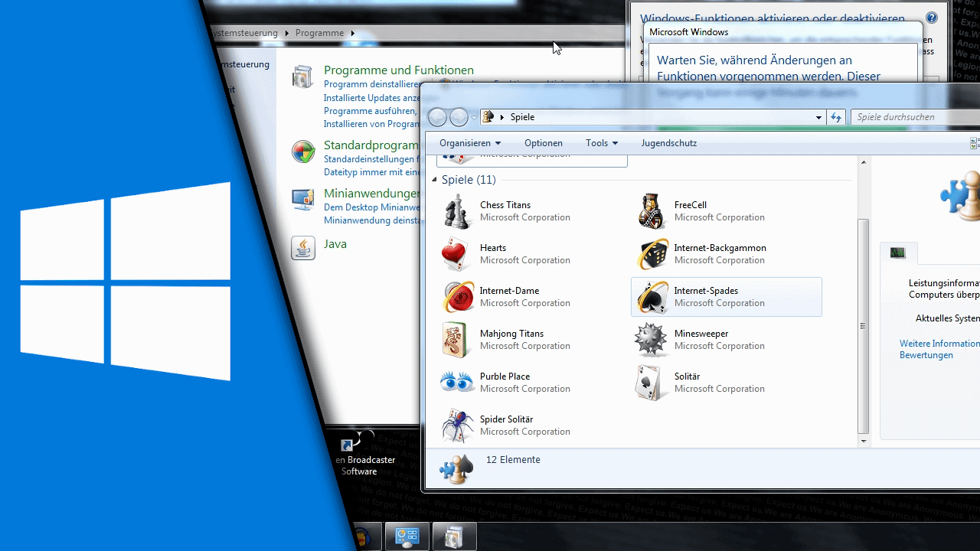Select the Minesweeper mine icon

(652, 340)
